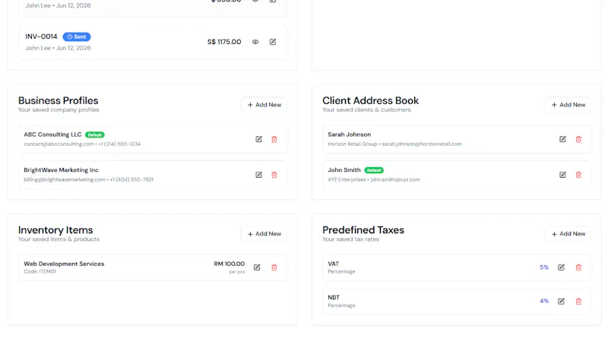Click Default badge on ABC Consulting LLC

pos(94,135)
